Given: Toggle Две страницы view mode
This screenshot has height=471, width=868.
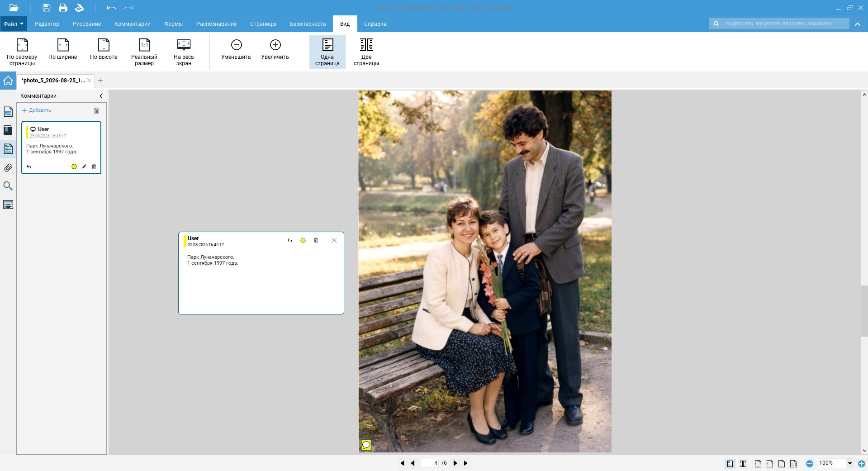Looking at the screenshot, I should coord(366,52).
